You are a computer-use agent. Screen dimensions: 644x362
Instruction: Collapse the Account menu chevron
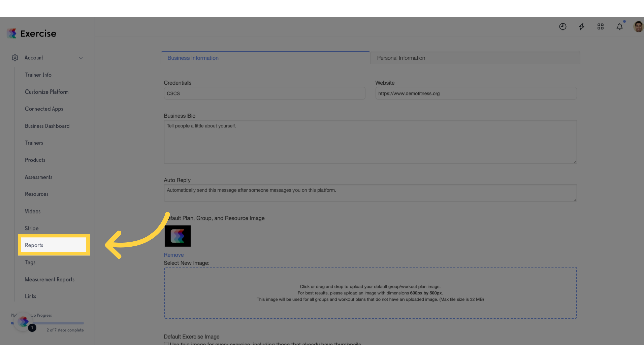81,58
